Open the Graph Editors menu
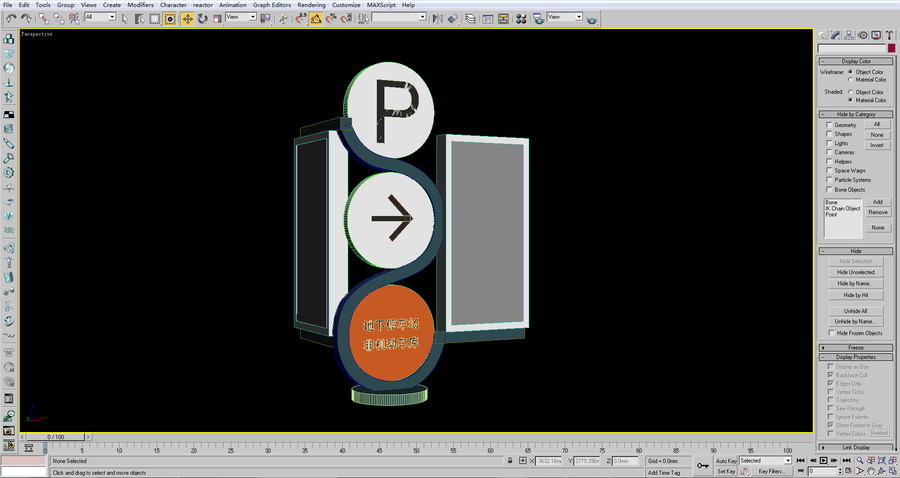Image resolution: width=900 pixels, height=478 pixels. point(271,5)
